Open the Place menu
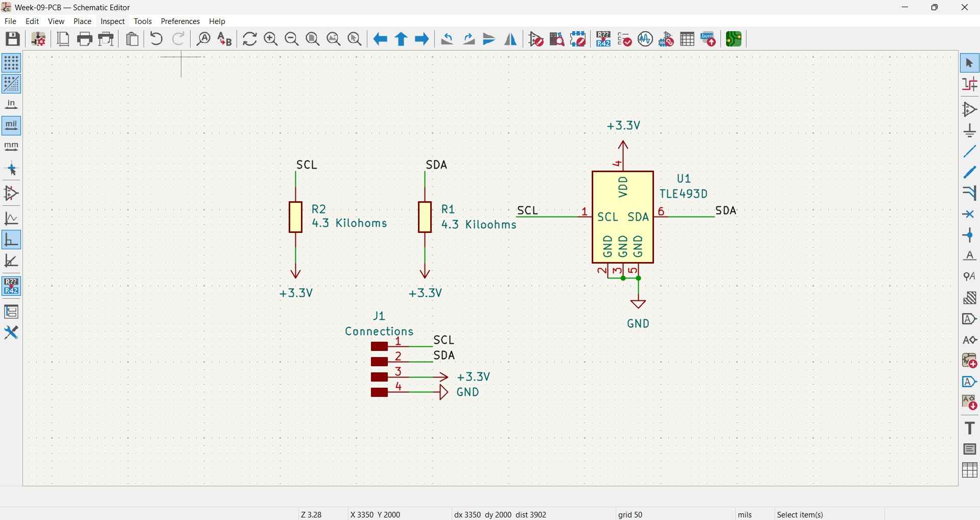The width and height of the screenshot is (980, 520). point(82,21)
